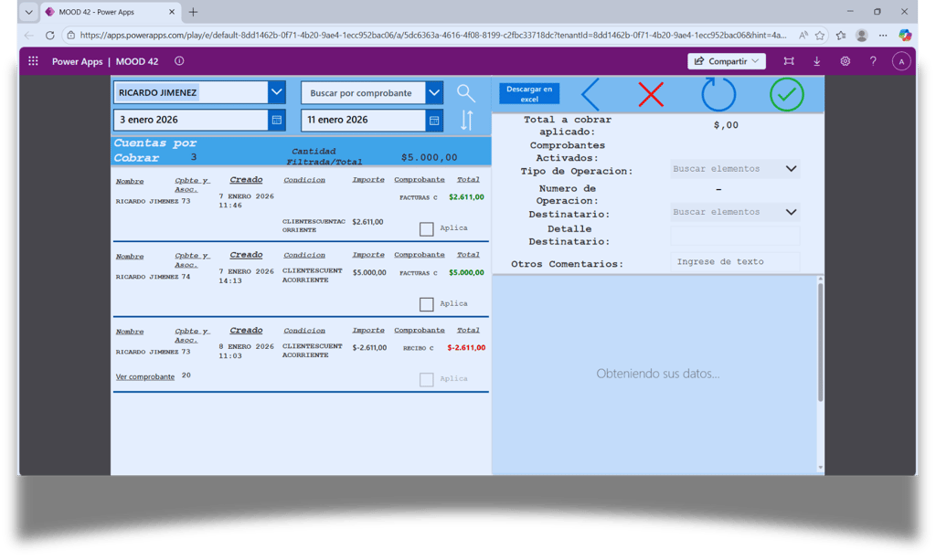The height and width of the screenshot is (560, 936).
Task: Go back with the blue left arrow
Action: (x=590, y=94)
